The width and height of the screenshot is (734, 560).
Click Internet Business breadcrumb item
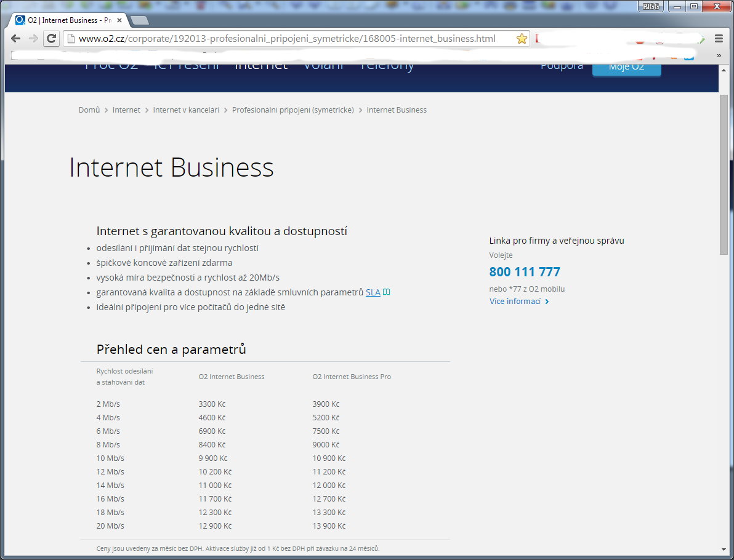(397, 110)
